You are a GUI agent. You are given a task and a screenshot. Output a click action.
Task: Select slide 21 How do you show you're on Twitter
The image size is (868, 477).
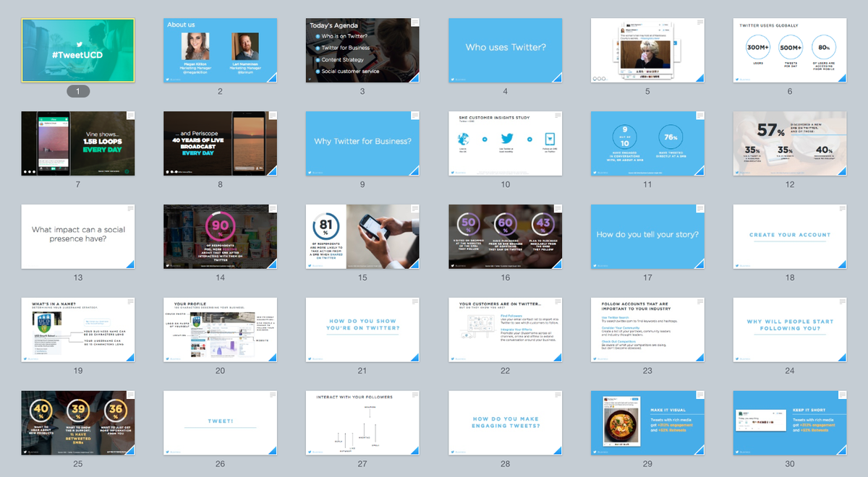click(x=362, y=330)
